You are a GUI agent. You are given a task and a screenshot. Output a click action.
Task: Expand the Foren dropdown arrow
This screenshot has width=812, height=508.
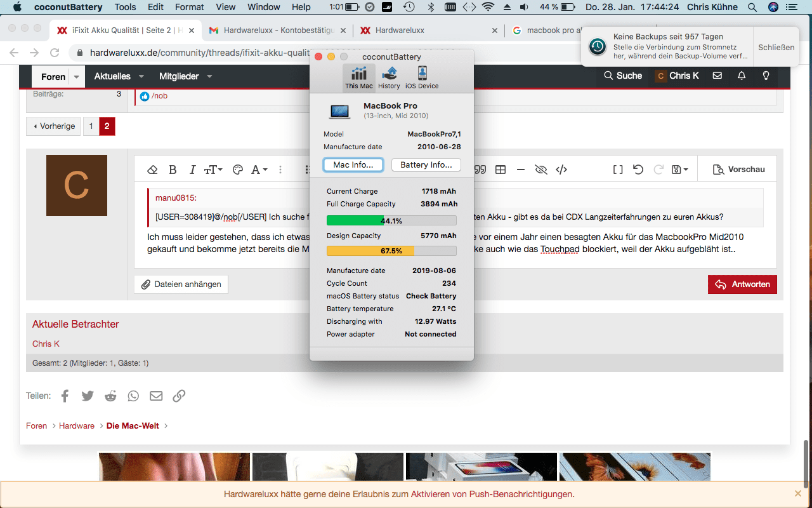tap(77, 76)
